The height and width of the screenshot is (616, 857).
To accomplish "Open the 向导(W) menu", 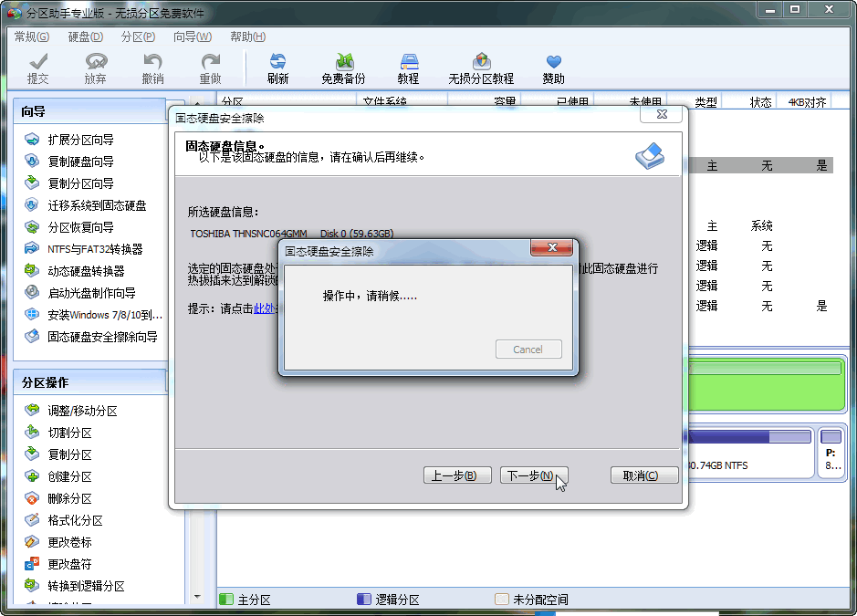I will click(x=193, y=37).
